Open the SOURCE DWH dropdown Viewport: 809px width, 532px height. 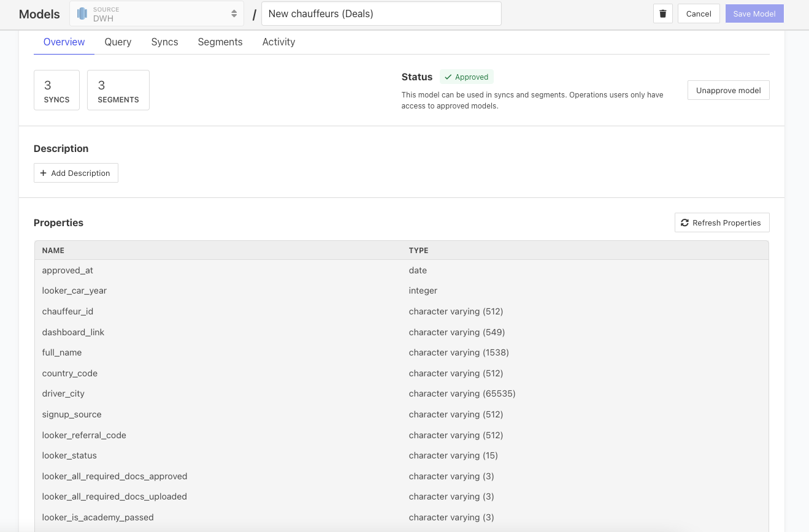click(x=156, y=13)
